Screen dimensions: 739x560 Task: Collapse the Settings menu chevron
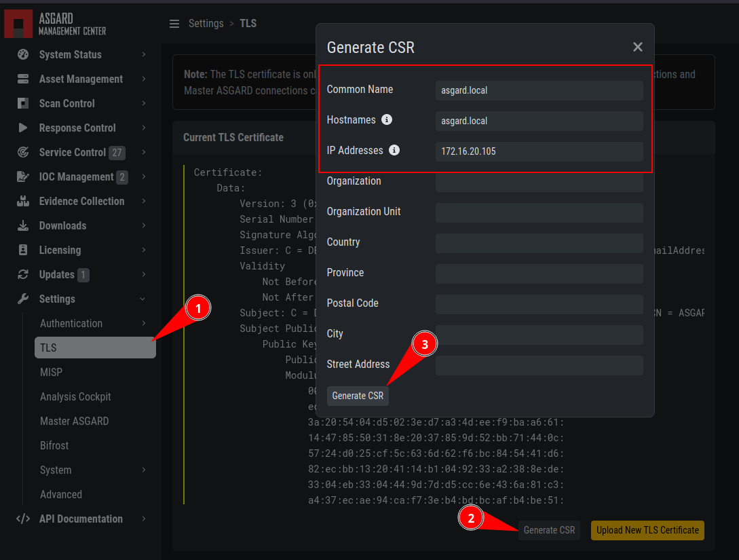(x=143, y=299)
